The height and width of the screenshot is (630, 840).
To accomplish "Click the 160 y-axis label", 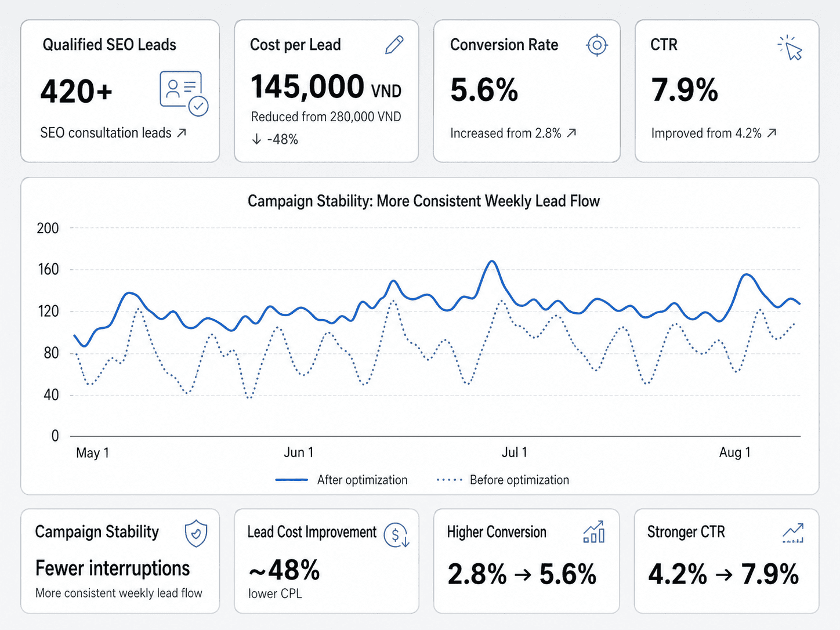I will coord(48,269).
